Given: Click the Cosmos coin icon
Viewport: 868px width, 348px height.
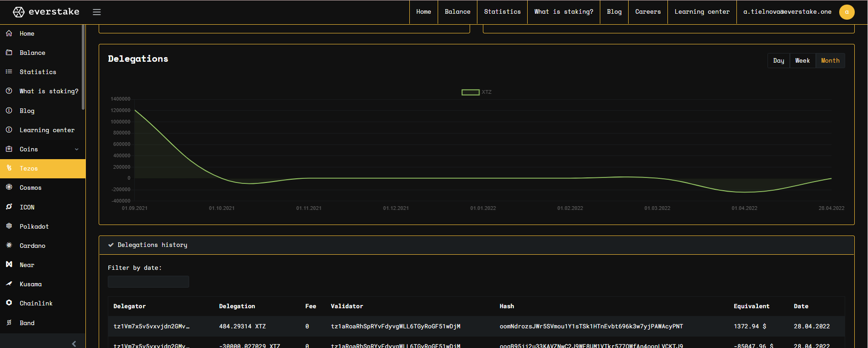Looking at the screenshot, I should (9, 187).
